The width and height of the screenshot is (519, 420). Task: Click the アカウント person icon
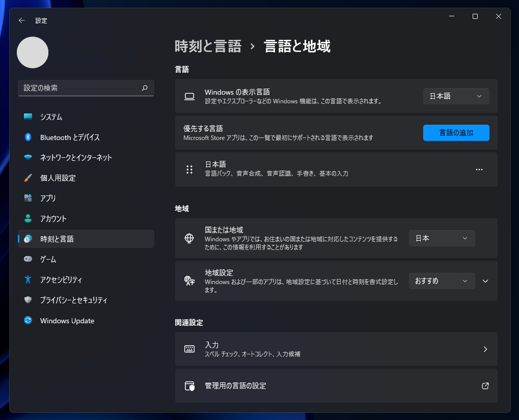pyautogui.click(x=28, y=218)
